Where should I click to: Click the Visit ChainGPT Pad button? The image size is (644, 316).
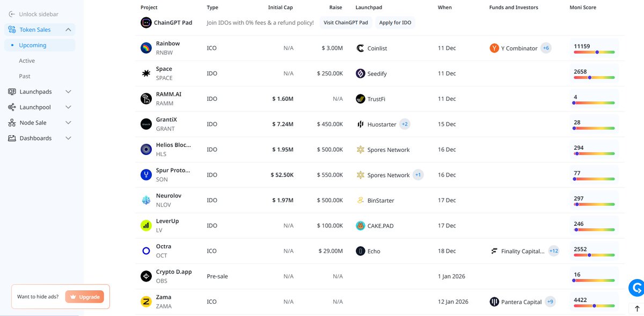click(346, 23)
